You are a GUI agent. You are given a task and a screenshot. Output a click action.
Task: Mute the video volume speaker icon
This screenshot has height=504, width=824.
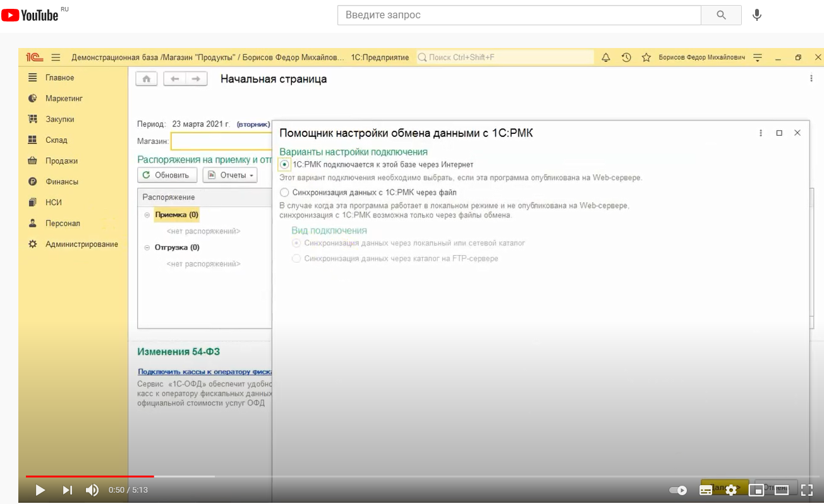[x=92, y=489]
